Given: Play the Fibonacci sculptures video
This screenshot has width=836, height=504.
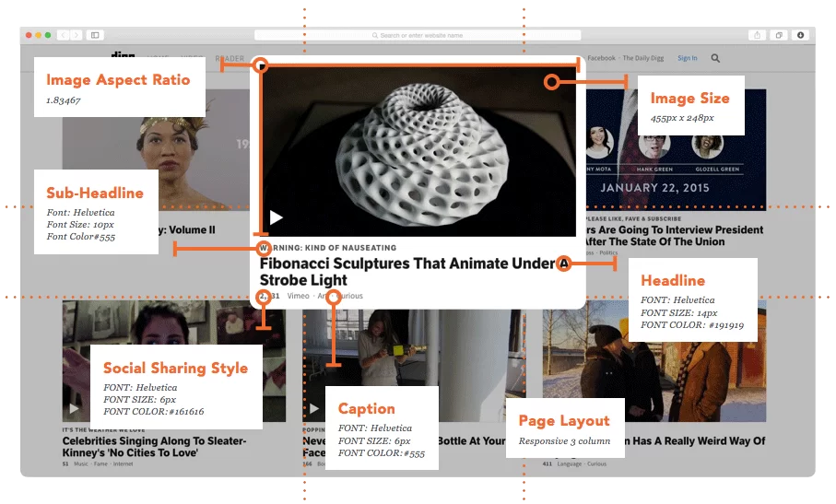Looking at the screenshot, I should [276, 218].
